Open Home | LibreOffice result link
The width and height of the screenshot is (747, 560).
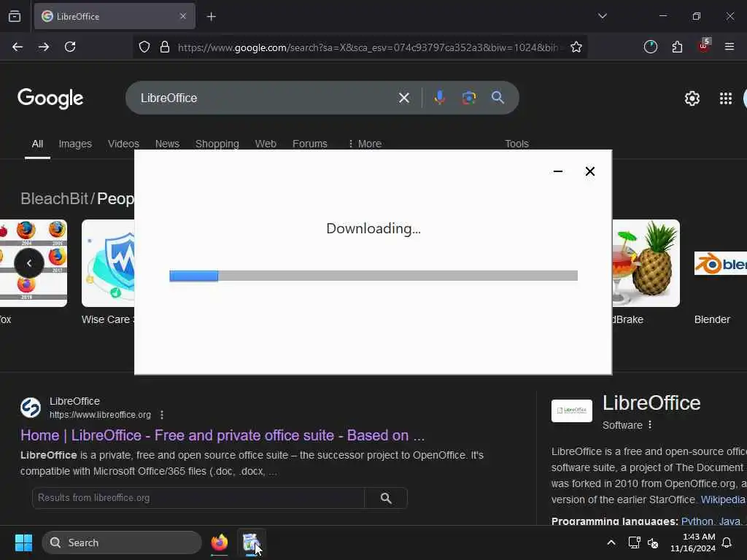222,435
